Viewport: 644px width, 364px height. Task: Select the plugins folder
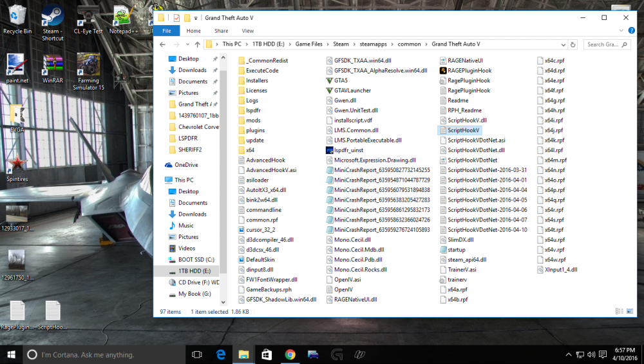tap(251, 130)
